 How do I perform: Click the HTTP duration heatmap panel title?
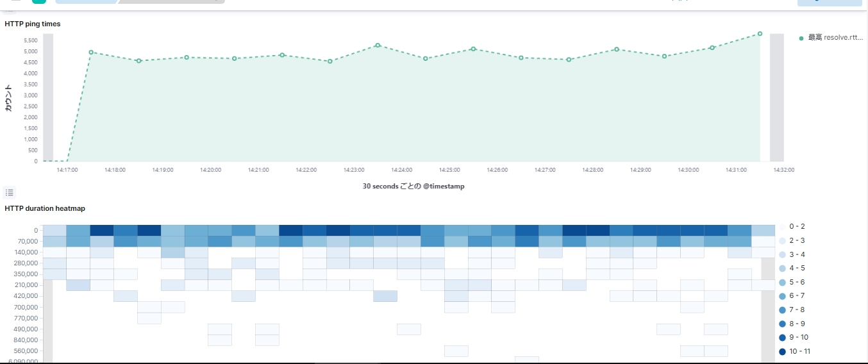(x=45, y=208)
